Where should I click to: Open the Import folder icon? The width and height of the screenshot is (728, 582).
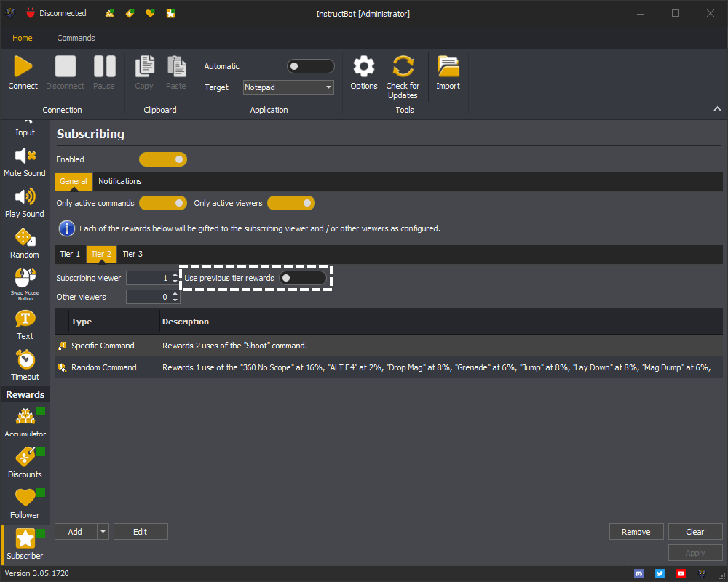[448, 66]
